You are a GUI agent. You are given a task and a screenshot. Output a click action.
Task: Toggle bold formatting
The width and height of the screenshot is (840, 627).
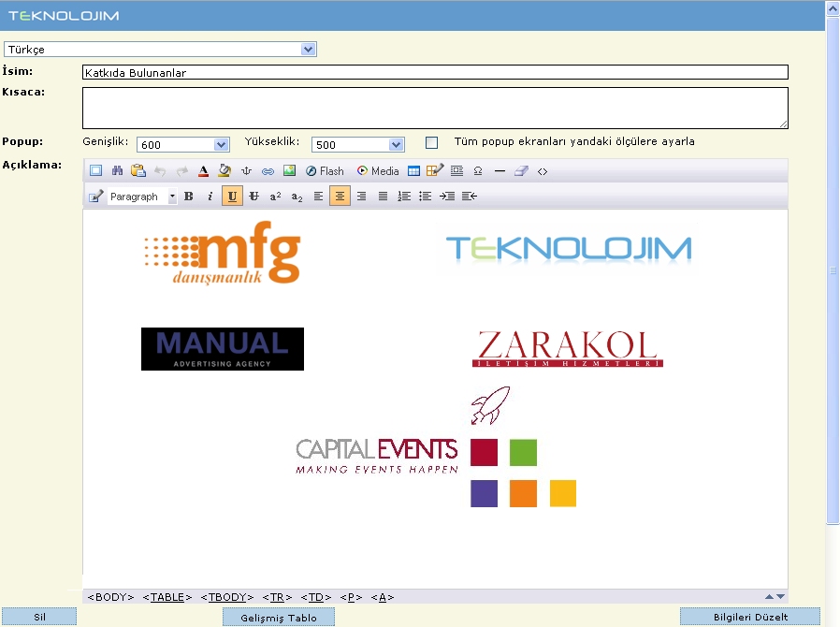click(189, 197)
